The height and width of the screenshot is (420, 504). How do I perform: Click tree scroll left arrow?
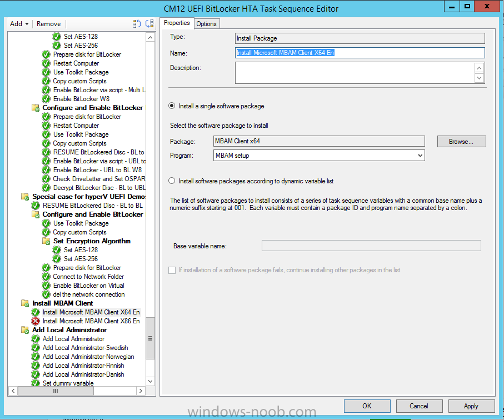[13, 391]
